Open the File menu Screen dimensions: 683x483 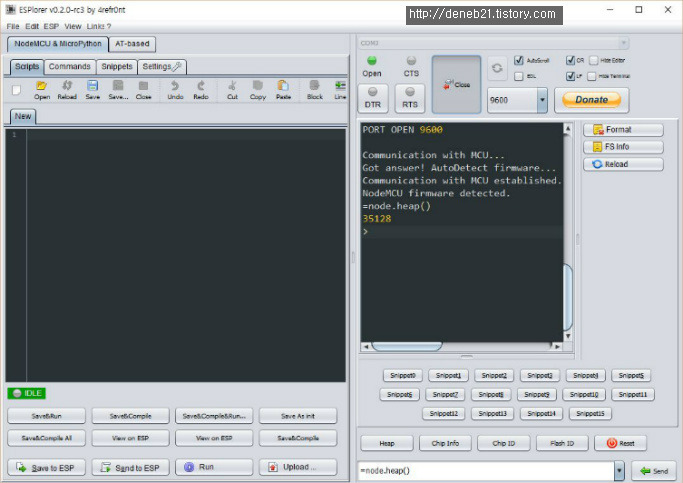point(13,26)
